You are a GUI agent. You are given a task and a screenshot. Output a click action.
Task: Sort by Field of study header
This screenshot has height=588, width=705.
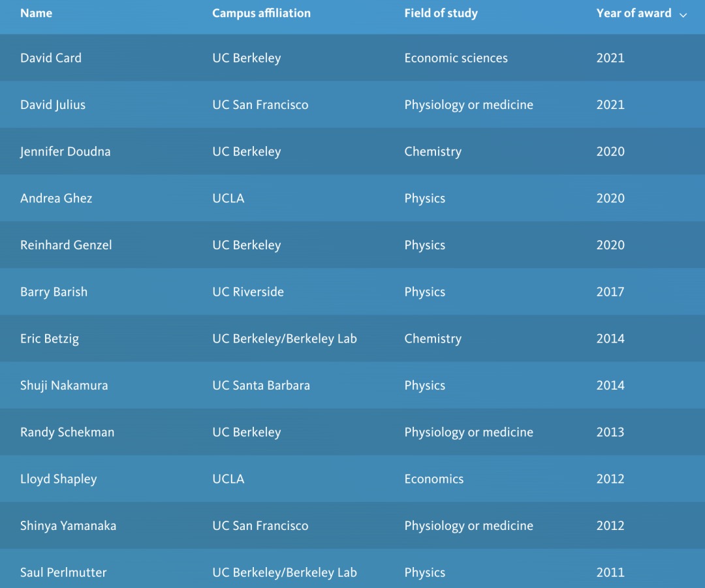click(x=441, y=13)
